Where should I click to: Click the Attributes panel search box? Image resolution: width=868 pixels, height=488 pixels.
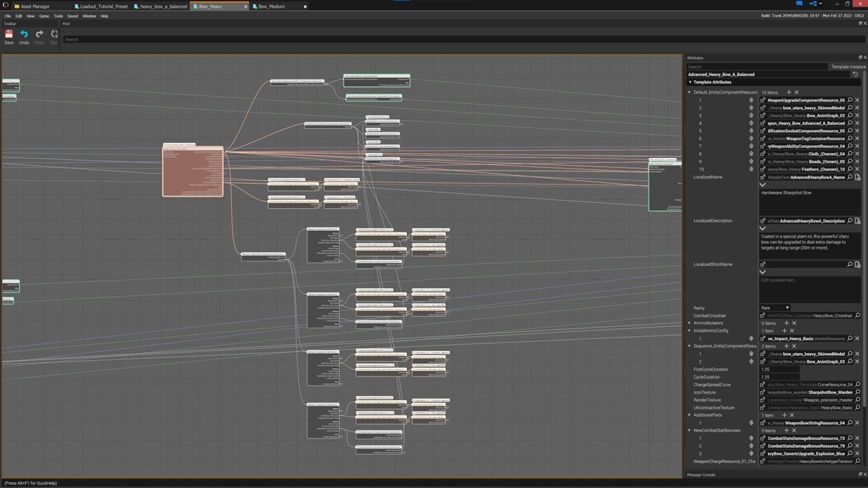(757, 66)
